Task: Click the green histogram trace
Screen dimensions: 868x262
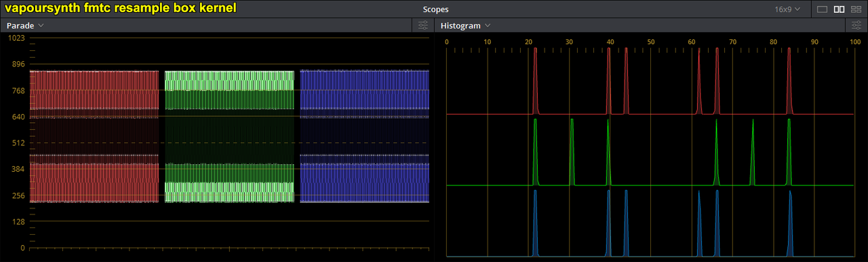Action: coord(650,152)
